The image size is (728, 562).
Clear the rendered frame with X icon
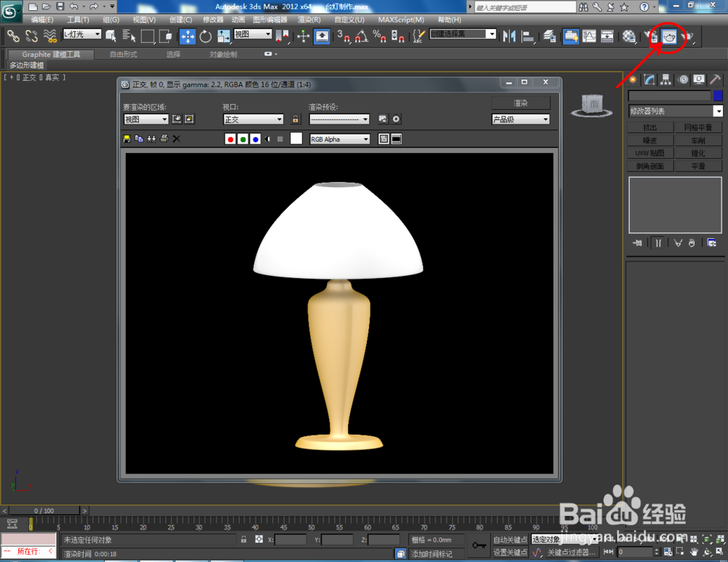point(176,138)
